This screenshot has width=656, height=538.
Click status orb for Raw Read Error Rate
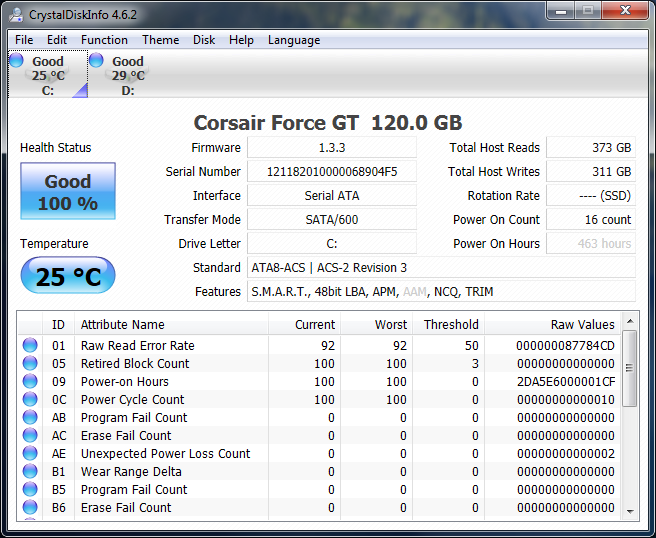click(x=30, y=345)
